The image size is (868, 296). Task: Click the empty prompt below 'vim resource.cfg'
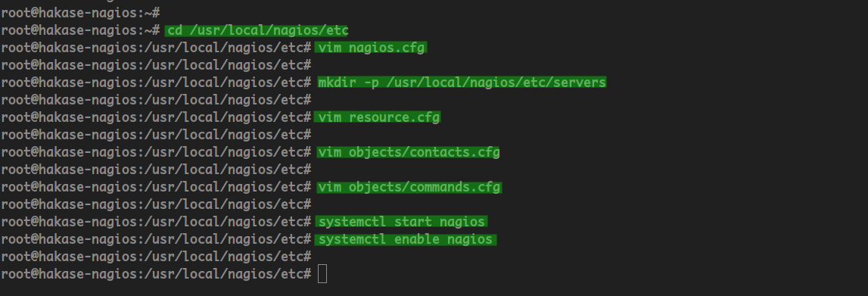pos(156,135)
